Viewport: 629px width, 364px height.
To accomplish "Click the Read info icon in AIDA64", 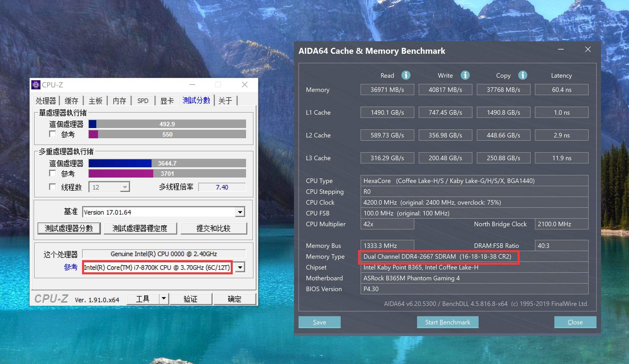I will [406, 75].
